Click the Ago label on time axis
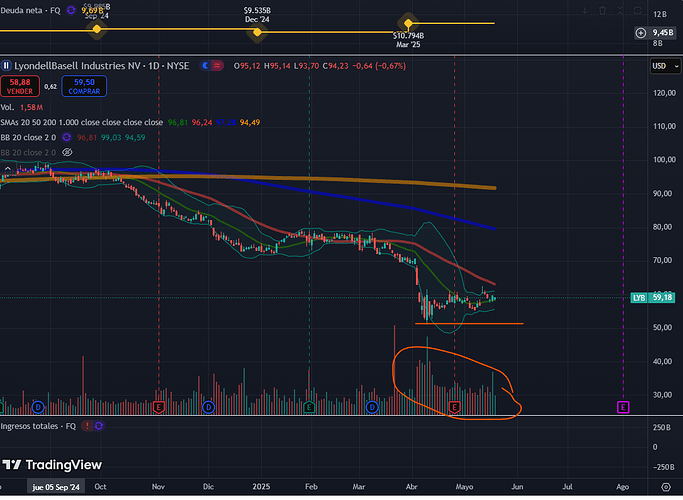Image resolution: width=683 pixels, height=500 pixels. click(623, 487)
